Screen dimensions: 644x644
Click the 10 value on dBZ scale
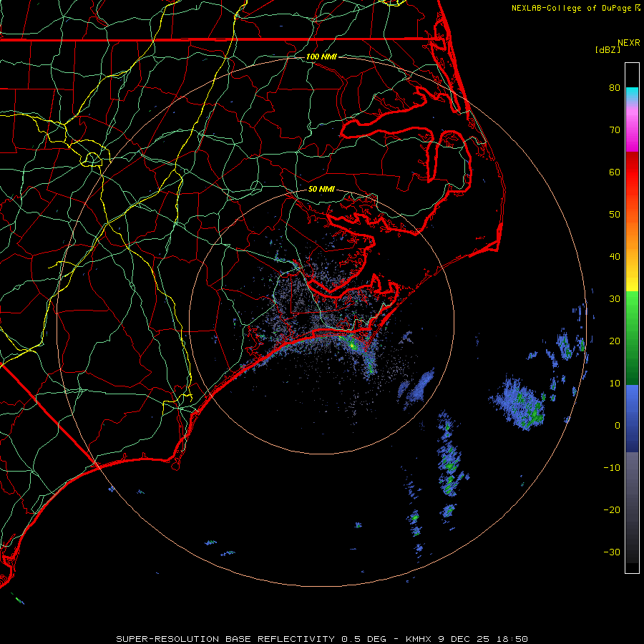tap(615, 384)
